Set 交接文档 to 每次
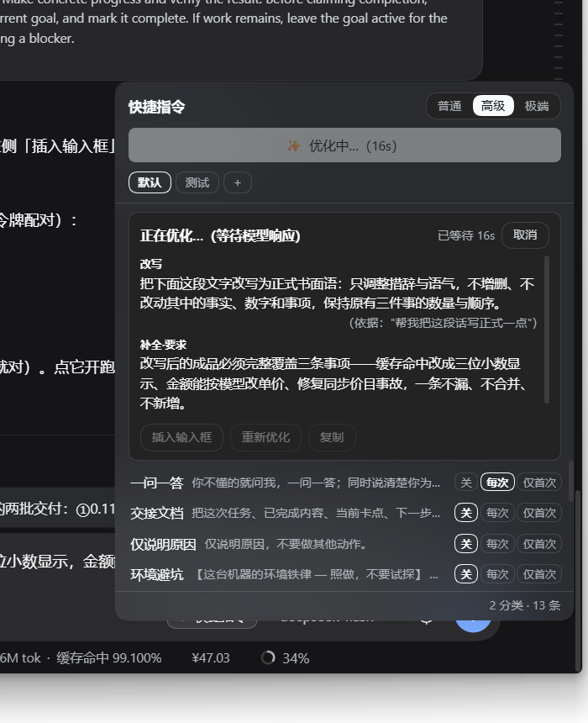 (497, 513)
